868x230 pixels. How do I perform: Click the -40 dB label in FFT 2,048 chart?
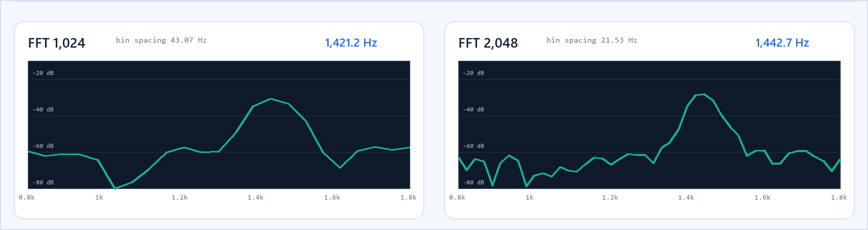[474, 109]
